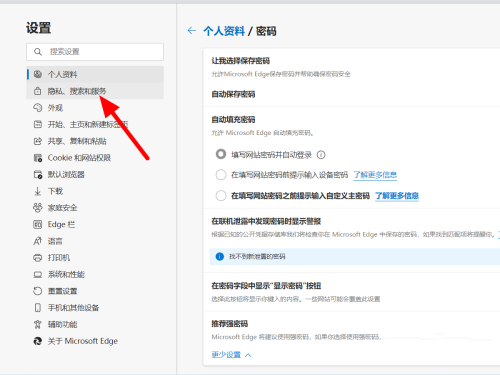
Task: Click the Cookie 和网站权限 icon
Action: coord(38,158)
